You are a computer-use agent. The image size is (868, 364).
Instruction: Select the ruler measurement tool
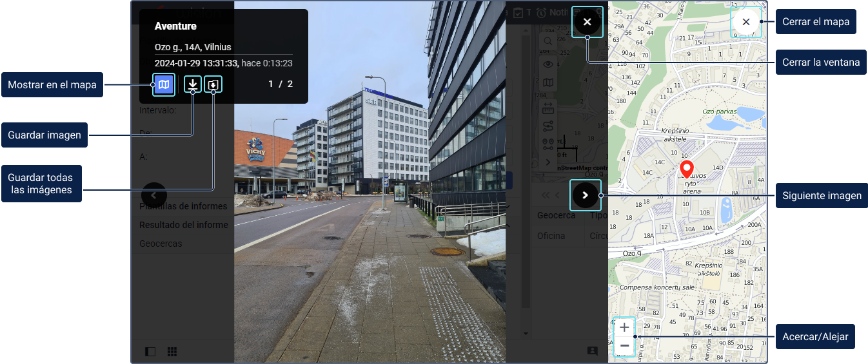548,106
